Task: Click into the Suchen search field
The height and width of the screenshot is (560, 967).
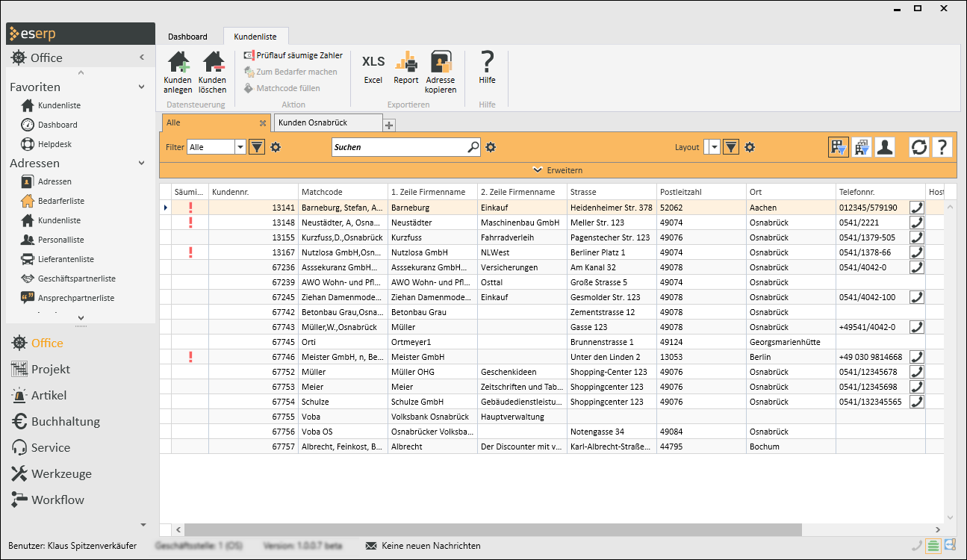Action: pyautogui.click(x=398, y=147)
